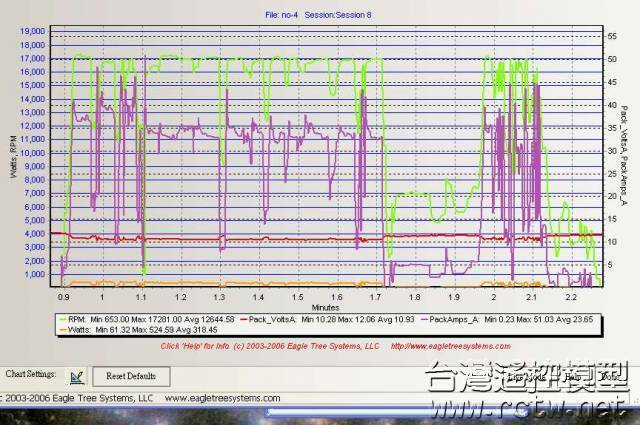Screen dimensions: 640x425
Task: Select the chart title 'File: no-4 Session 8'
Action: [320, 14]
